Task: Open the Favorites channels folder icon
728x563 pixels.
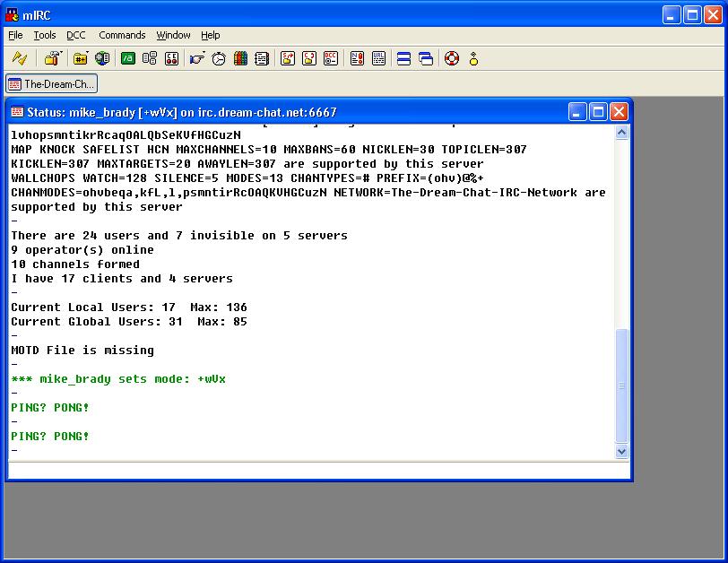Action: (81, 58)
